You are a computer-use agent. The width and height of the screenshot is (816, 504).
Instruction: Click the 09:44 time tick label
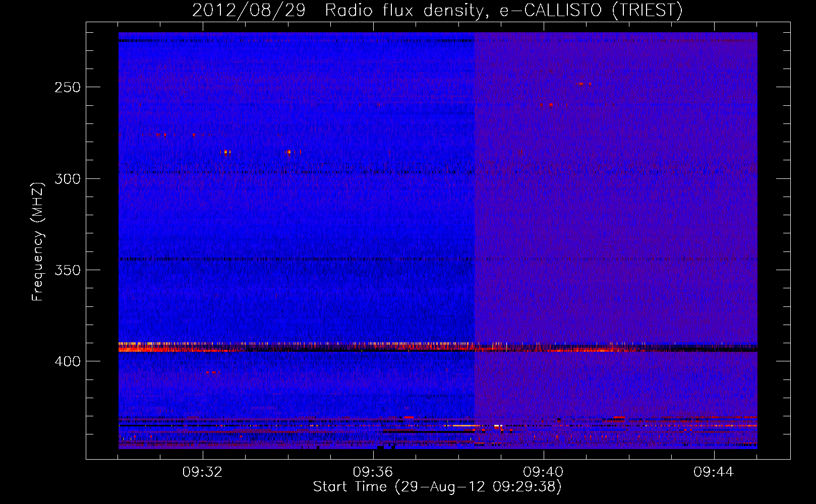[x=713, y=472]
